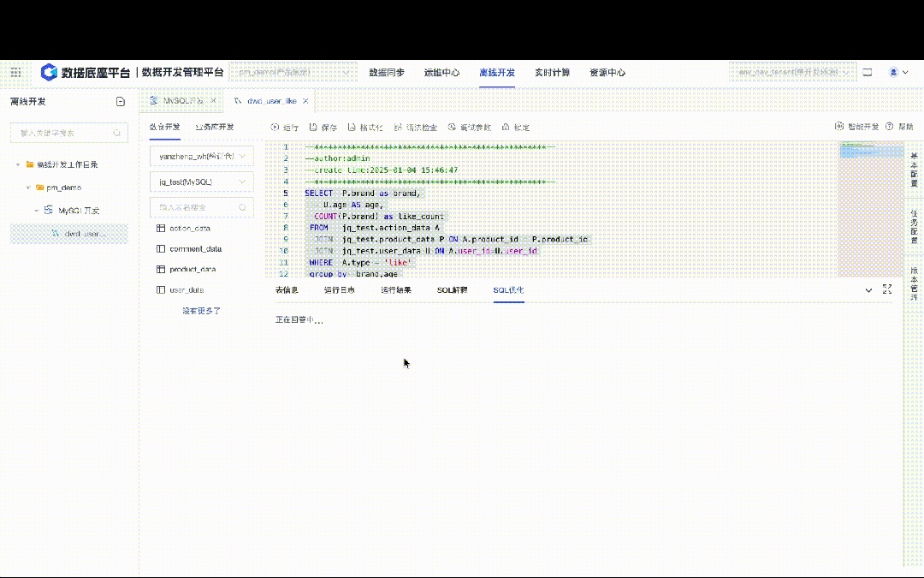This screenshot has height=578, width=924.
Task: Switch to the MySQL开发 editor tab
Action: pos(181,101)
